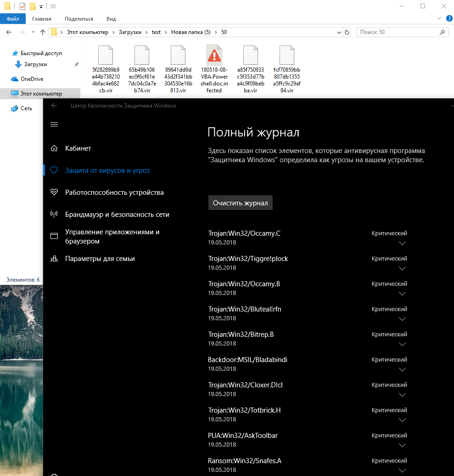The height and width of the screenshot is (476, 454).
Task: Click Очистить журнал button
Action: pos(240,203)
